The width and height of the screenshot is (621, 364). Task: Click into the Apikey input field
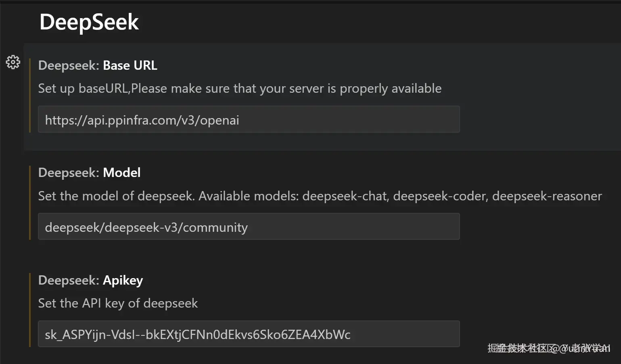pos(249,334)
